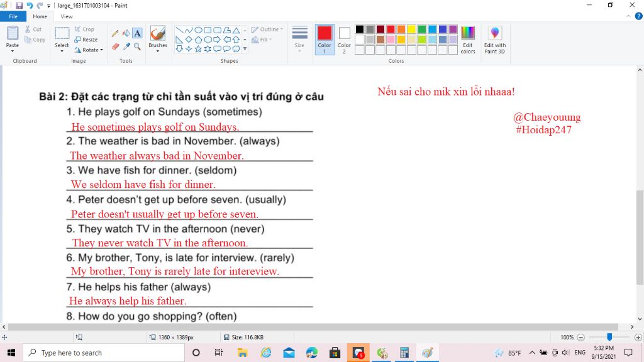The height and width of the screenshot is (362, 644).
Task: Open the Brushes tool
Action: tap(158, 34)
